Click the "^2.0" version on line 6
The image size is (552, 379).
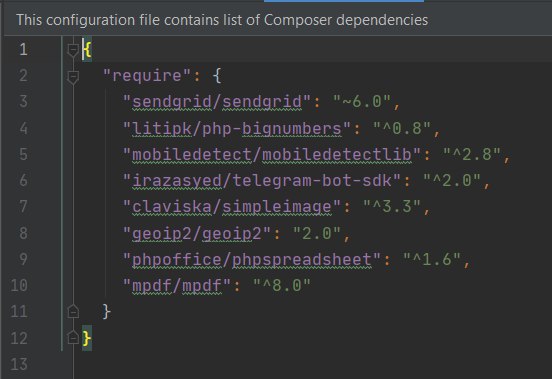(452, 181)
